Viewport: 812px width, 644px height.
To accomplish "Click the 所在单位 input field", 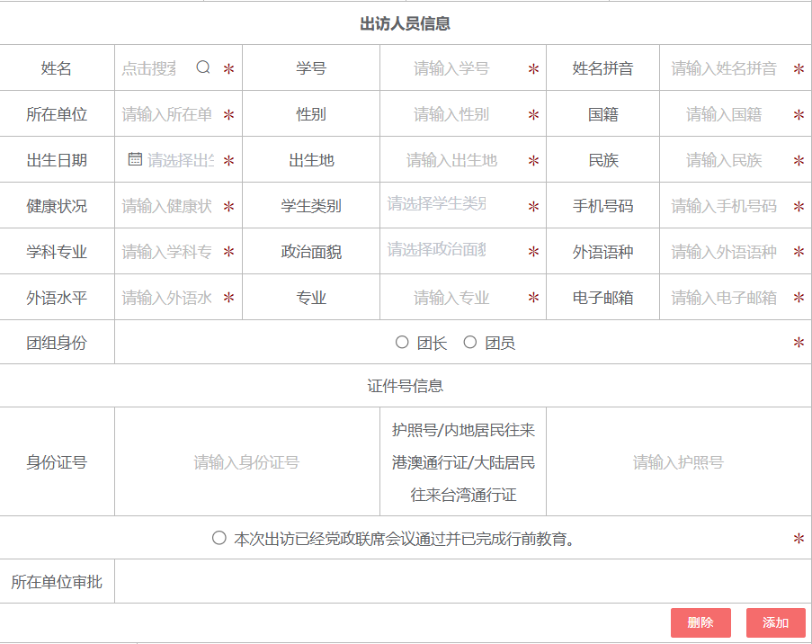I will (x=167, y=114).
